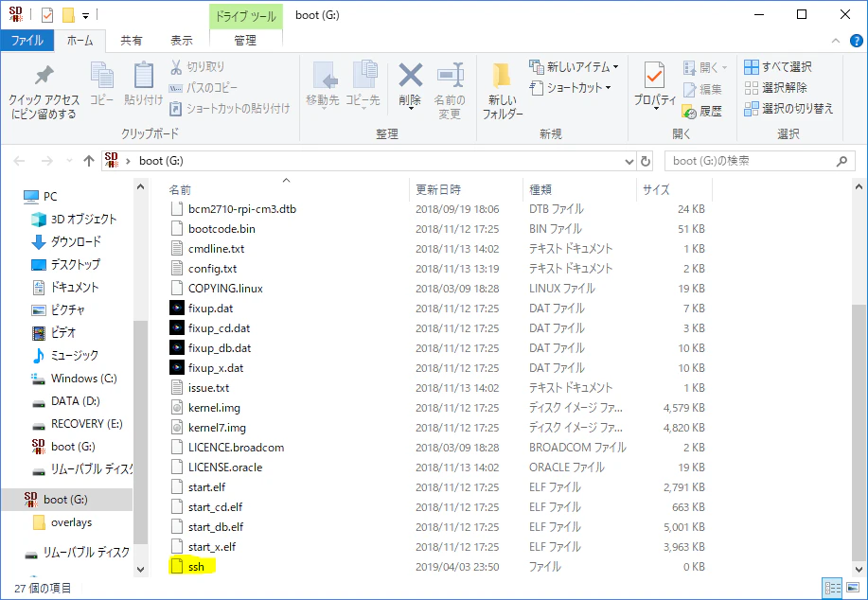The image size is (868, 600).
Task: Sort by the Size column header
Action: [x=674, y=190]
